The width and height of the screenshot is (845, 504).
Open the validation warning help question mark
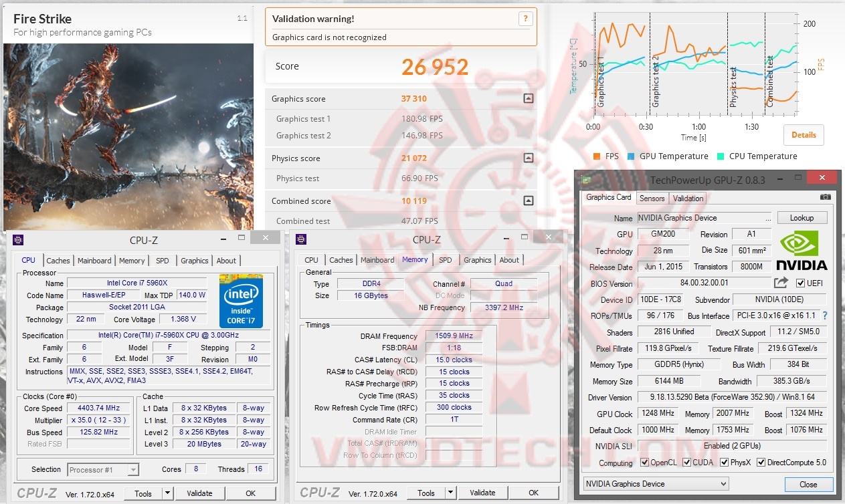click(x=526, y=19)
